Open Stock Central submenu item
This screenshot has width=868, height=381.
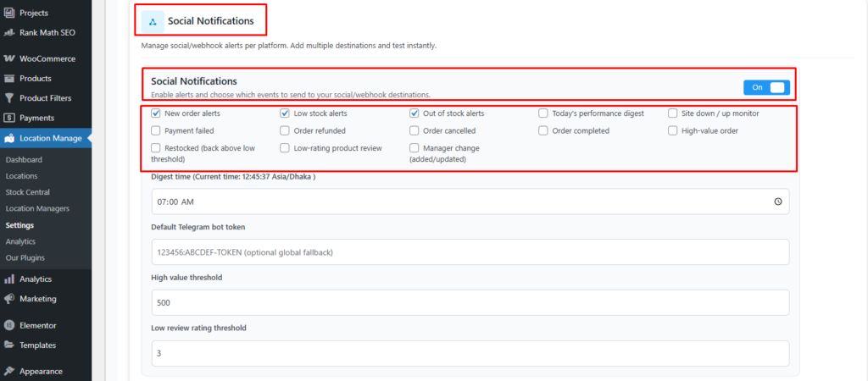[28, 192]
